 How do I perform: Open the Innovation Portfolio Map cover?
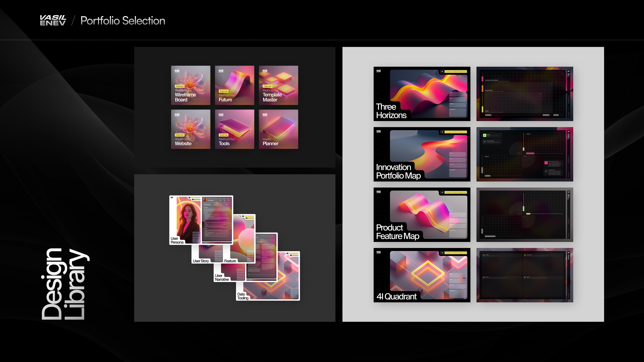(422, 154)
